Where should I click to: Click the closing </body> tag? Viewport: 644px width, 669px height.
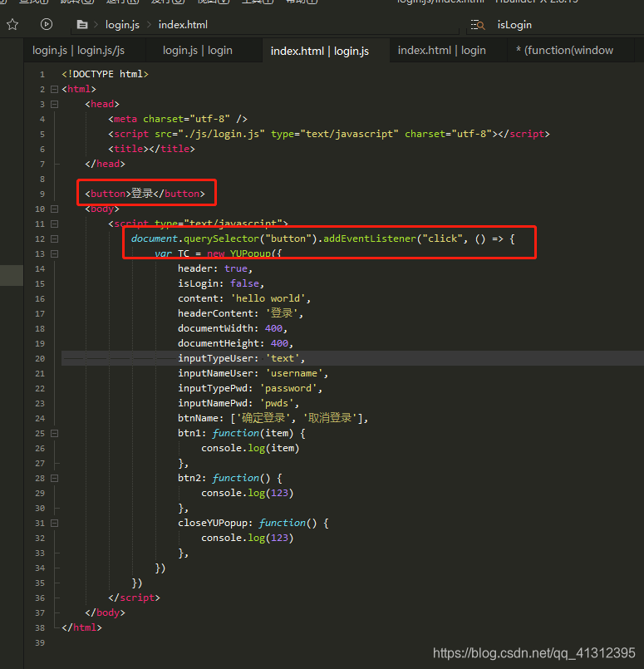click(105, 612)
